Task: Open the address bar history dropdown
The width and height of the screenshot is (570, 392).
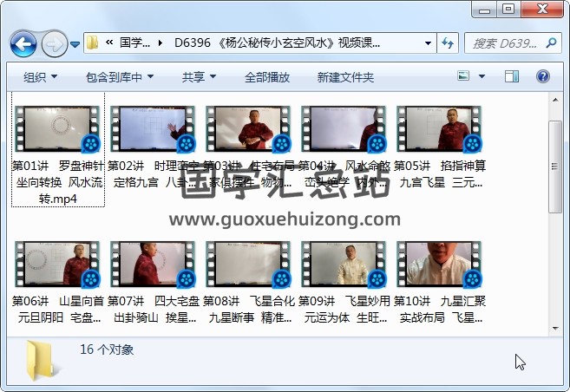Action: 429,43
